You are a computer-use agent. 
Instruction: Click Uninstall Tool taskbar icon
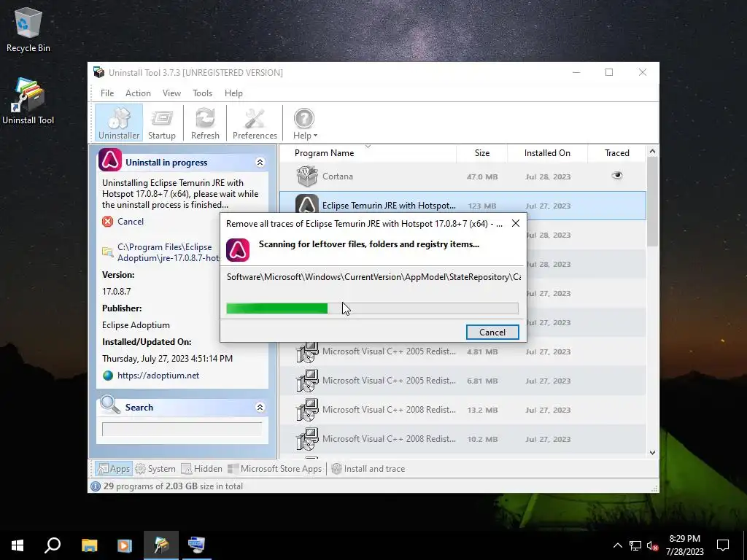[x=161, y=545]
